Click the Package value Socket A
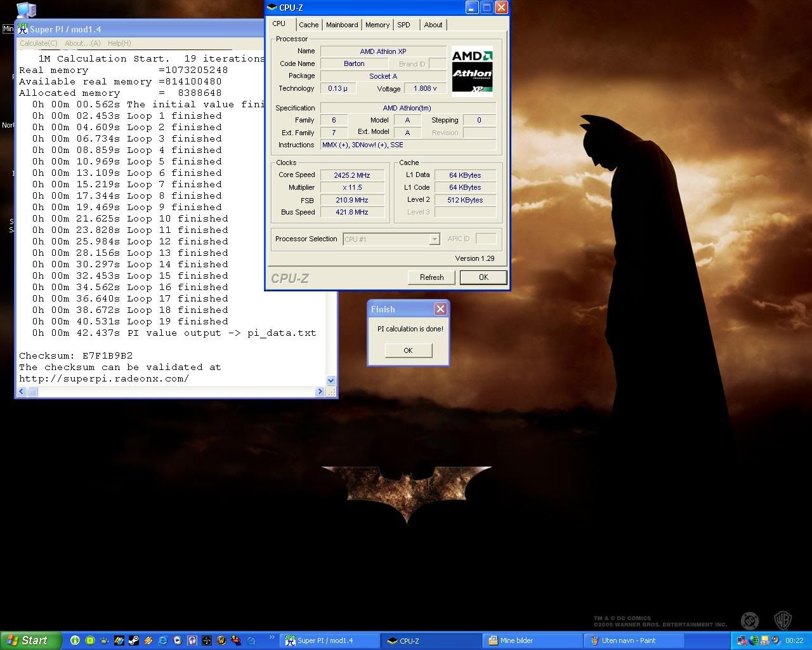Viewport: 812px width, 650px height. click(x=383, y=76)
